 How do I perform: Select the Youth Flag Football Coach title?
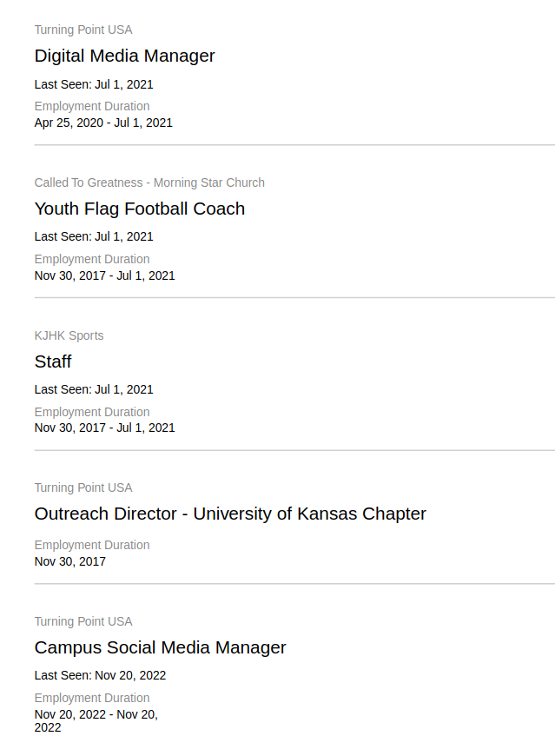tap(139, 209)
